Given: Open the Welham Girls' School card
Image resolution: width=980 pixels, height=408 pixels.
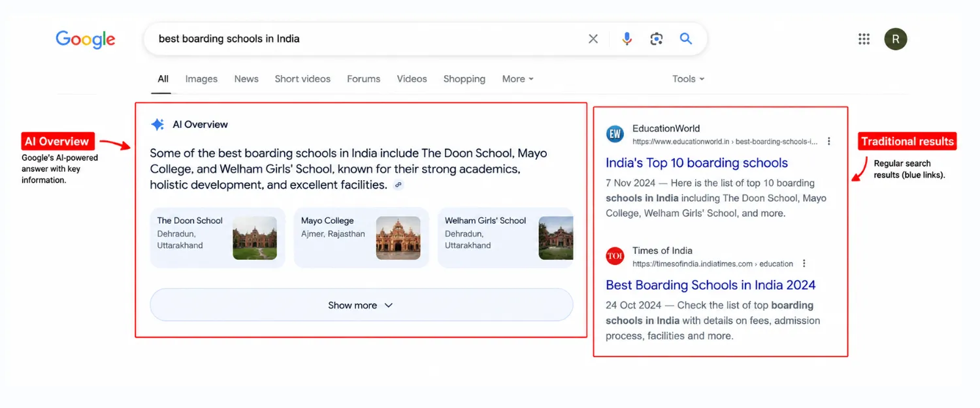Looking at the screenshot, I should coord(505,238).
